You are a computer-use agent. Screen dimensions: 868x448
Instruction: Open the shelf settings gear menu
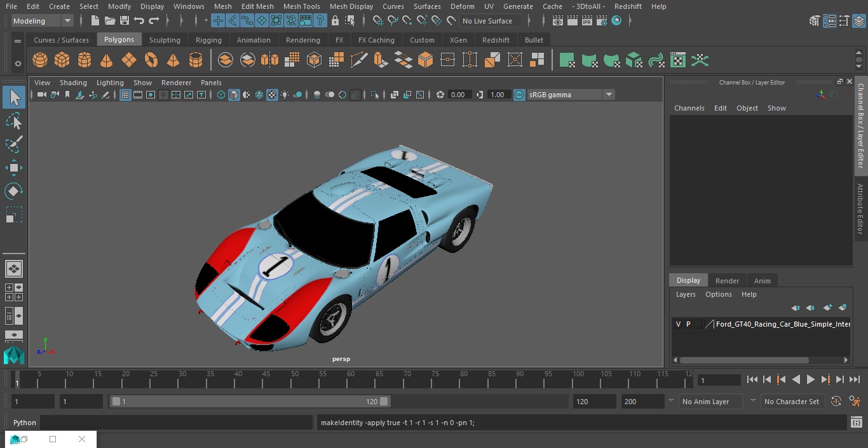click(x=18, y=63)
